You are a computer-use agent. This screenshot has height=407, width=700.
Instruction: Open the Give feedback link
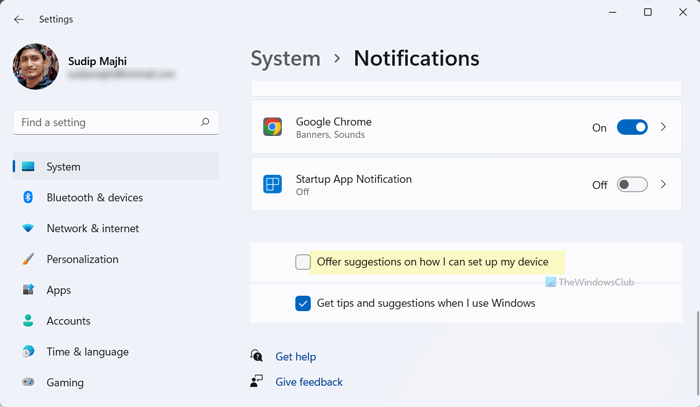tap(308, 382)
